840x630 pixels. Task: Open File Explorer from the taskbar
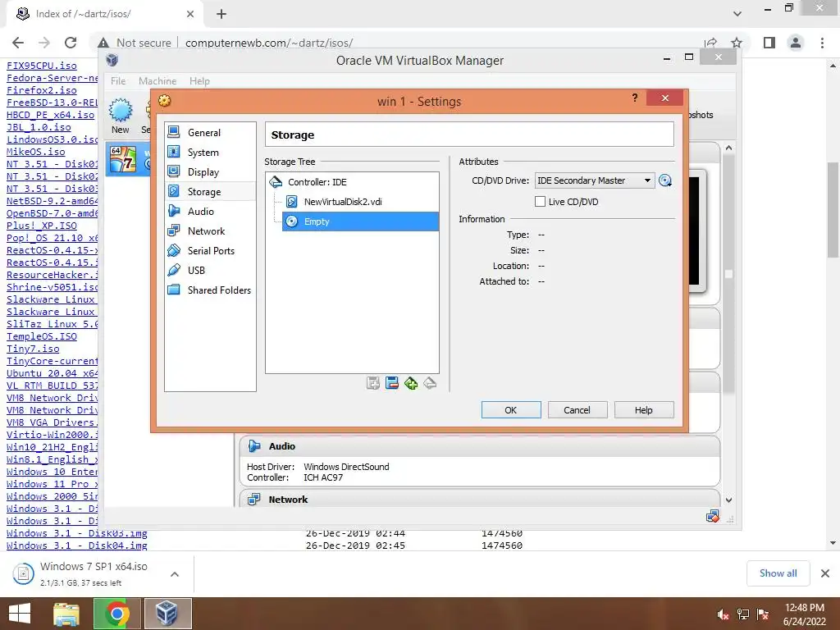pos(66,614)
